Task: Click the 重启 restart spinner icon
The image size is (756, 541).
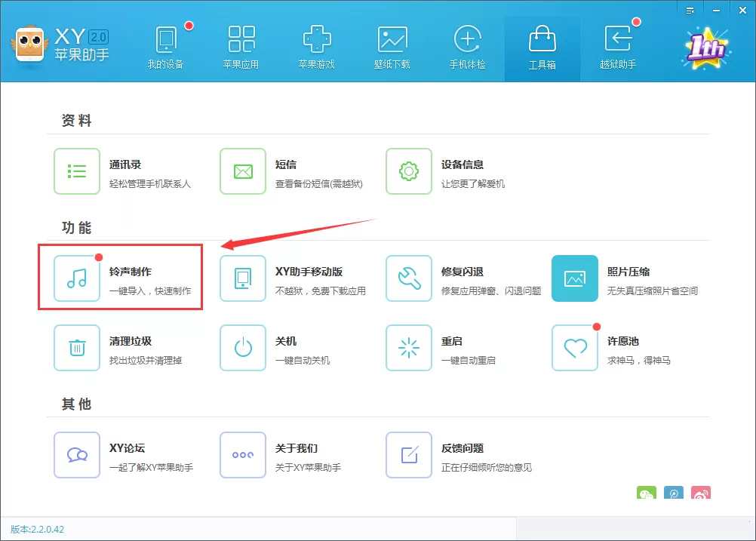Action: [x=409, y=348]
